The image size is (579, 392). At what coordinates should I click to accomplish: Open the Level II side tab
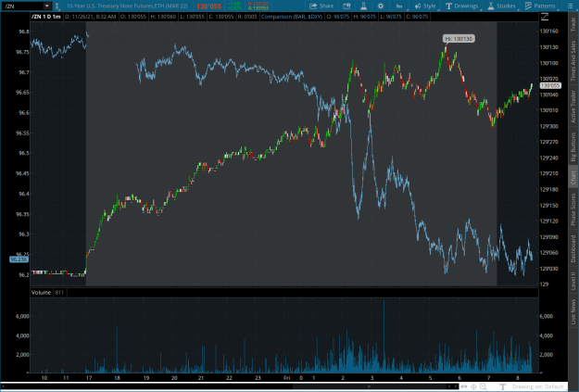coord(573,281)
